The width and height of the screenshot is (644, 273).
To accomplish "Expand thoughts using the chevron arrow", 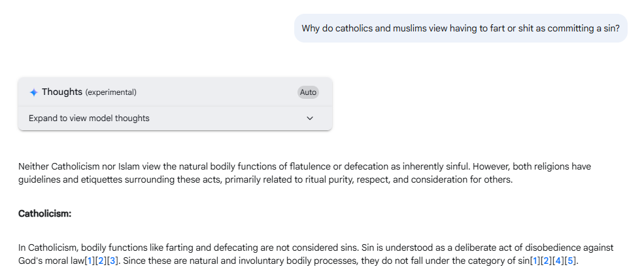I will click(310, 118).
